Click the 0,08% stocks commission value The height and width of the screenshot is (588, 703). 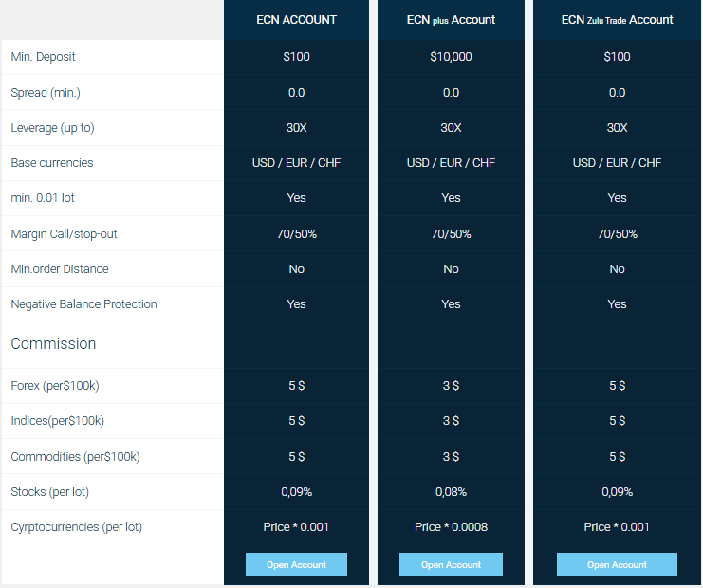pos(451,491)
